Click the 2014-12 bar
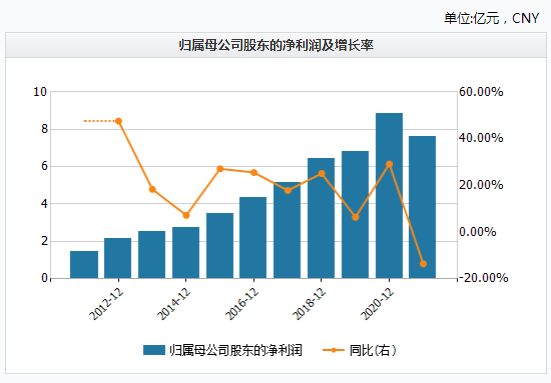 coord(186,253)
